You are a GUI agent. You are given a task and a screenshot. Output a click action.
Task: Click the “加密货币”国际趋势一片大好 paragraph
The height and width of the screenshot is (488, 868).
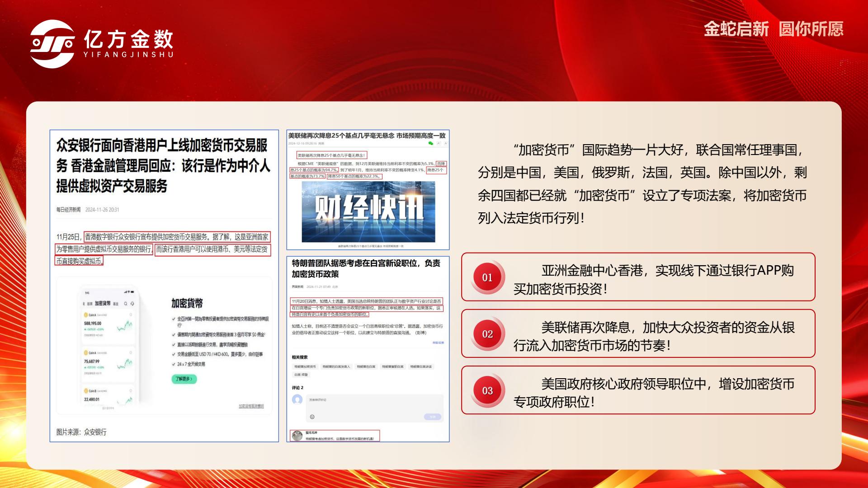click(642, 184)
